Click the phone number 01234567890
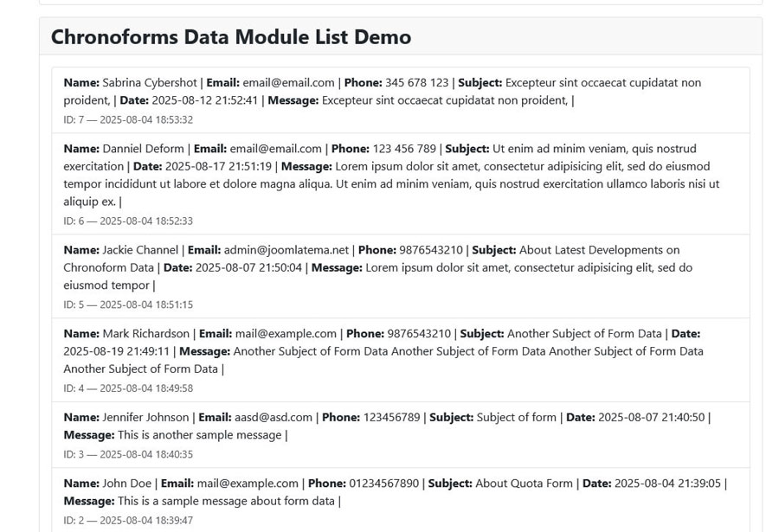 (x=384, y=484)
